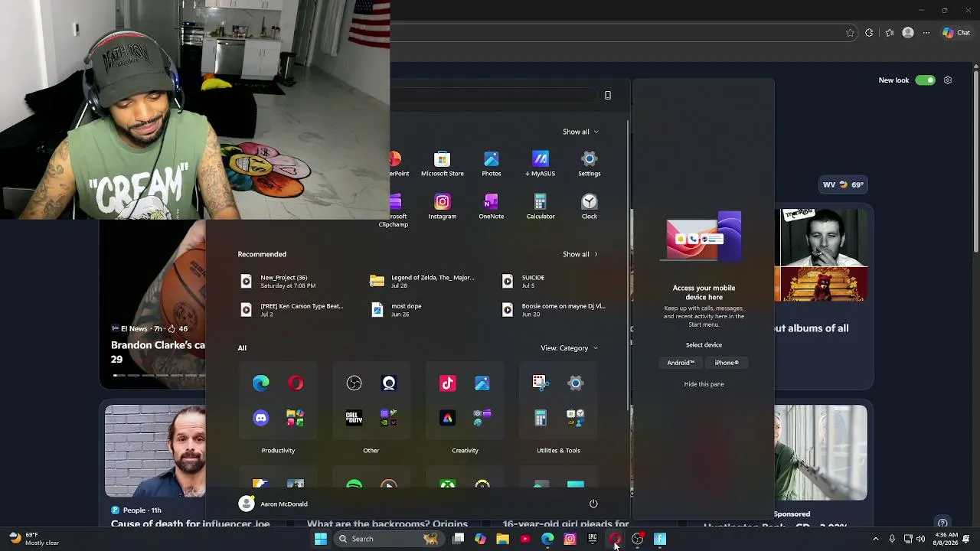This screenshot has width=980, height=551.
Task: Open OneNote from pinned apps
Action: coord(491,206)
